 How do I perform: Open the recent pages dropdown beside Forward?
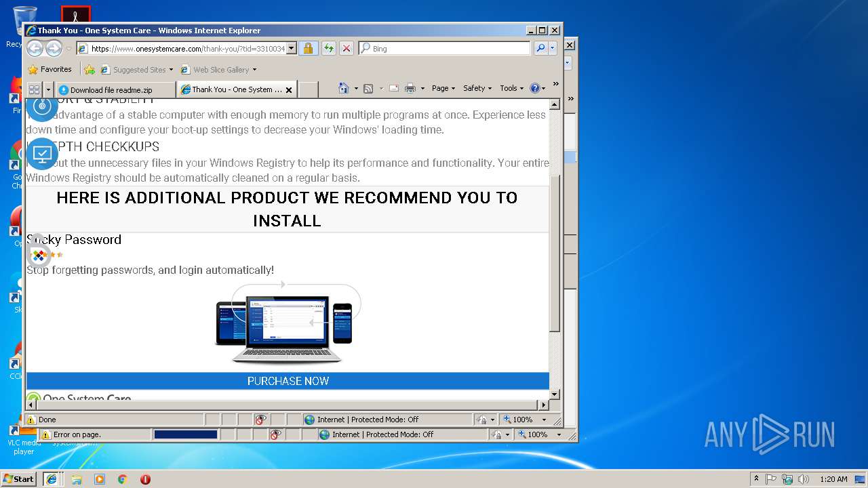click(68, 49)
